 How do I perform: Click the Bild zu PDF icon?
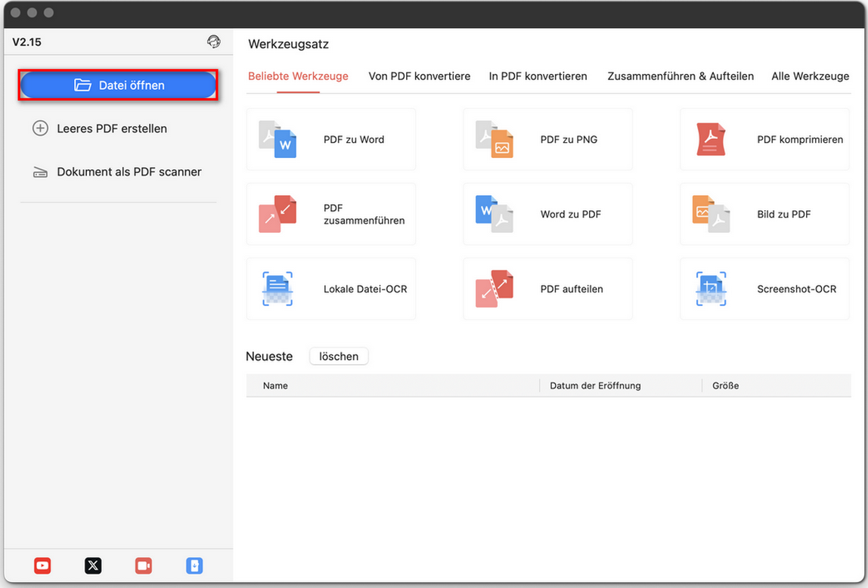(x=711, y=214)
